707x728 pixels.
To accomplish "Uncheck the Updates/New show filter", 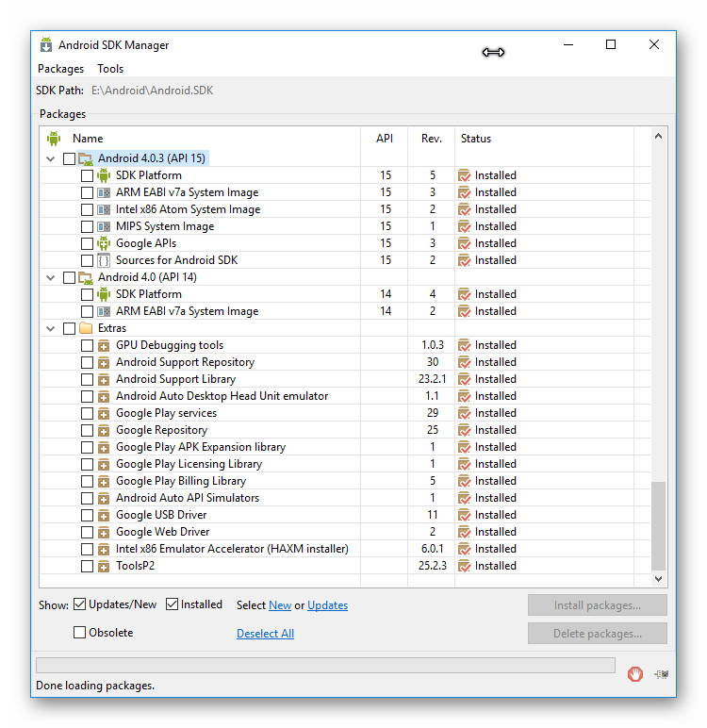I will (80, 604).
